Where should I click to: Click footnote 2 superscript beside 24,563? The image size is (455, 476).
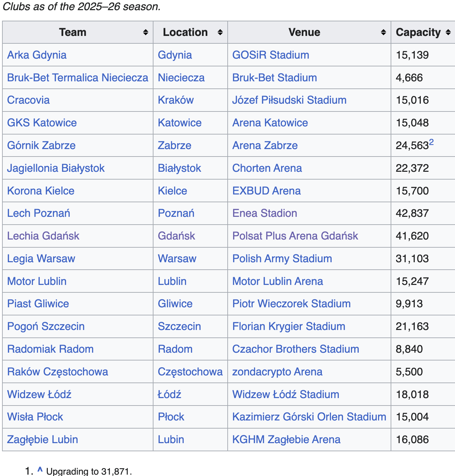431,142
